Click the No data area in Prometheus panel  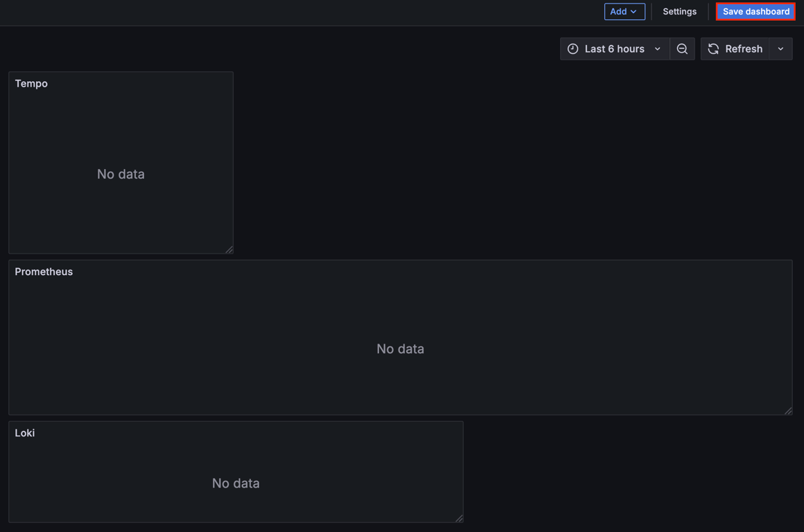(400, 348)
